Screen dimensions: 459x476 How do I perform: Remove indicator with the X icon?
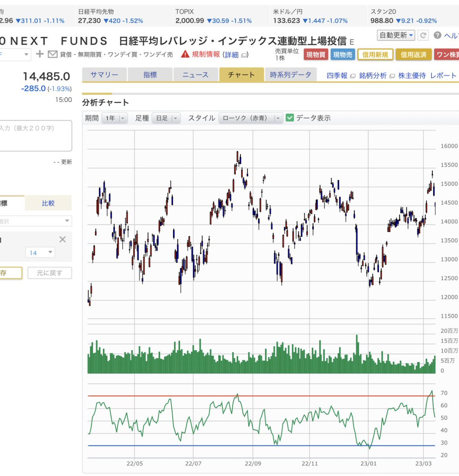coord(62,239)
